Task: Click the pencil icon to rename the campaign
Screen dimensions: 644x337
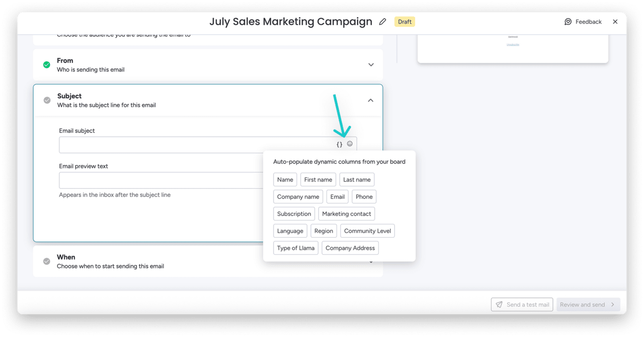Action: tap(382, 22)
